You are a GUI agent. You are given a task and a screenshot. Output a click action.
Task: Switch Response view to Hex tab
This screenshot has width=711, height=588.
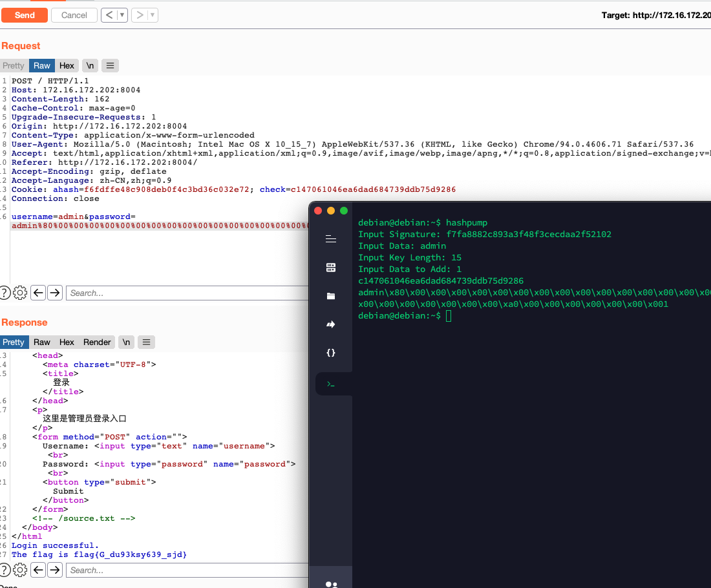(67, 342)
